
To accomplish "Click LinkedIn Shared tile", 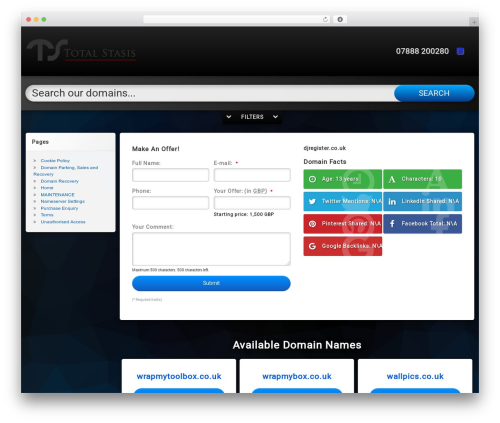I will 422,201.
